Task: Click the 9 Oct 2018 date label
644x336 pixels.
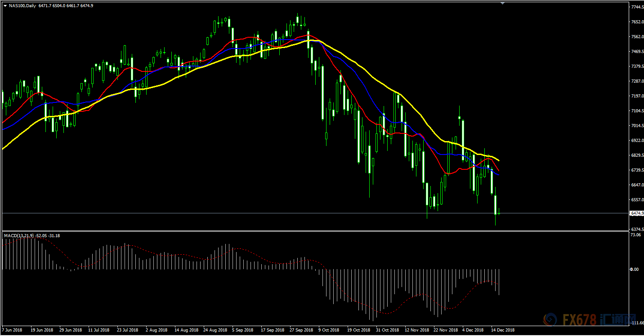Action: (329, 330)
